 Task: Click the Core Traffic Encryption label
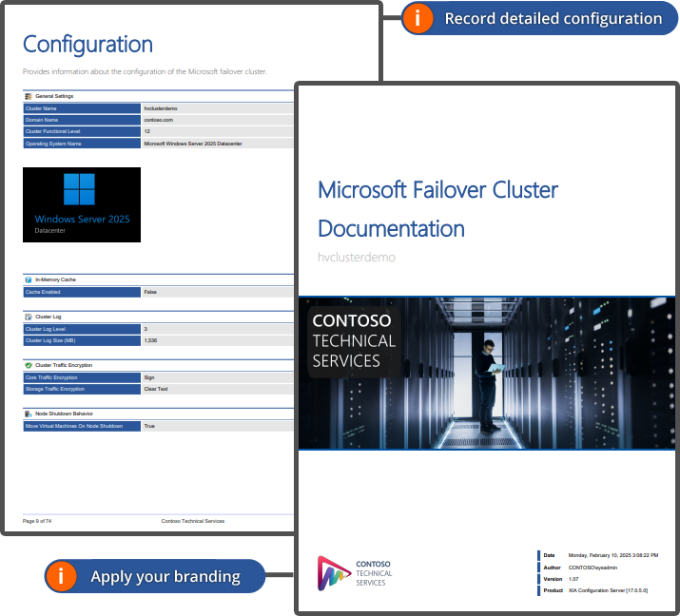point(82,377)
